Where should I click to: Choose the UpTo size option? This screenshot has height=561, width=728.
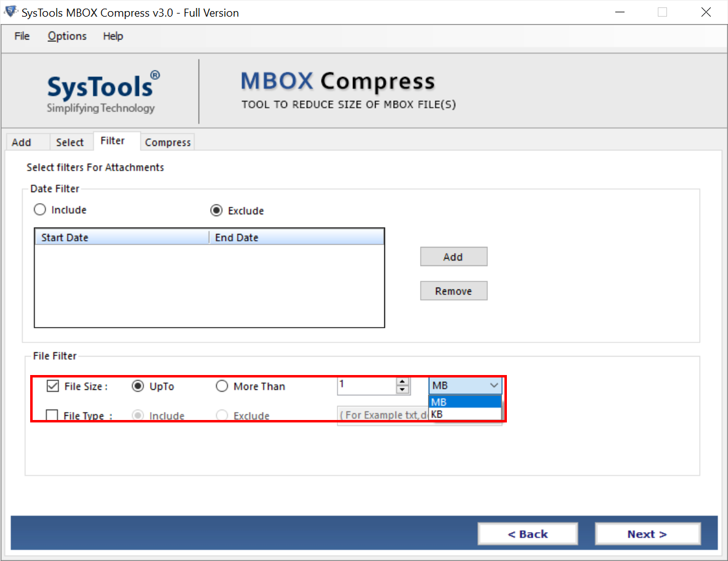click(138, 386)
